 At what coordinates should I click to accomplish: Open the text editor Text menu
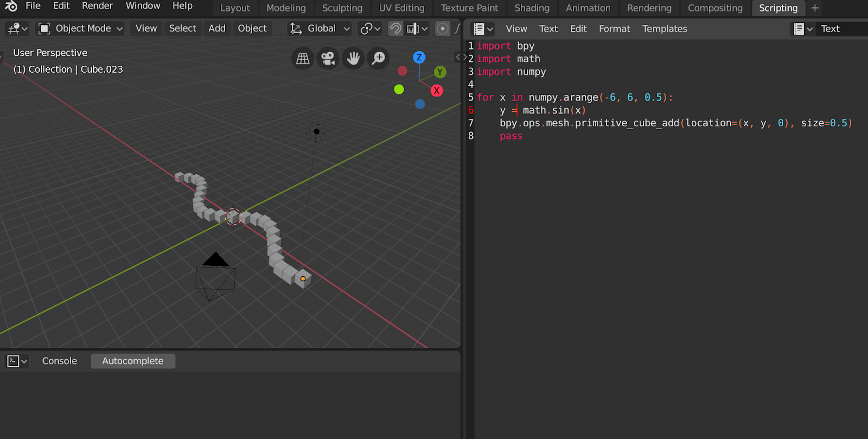[548, 29]
